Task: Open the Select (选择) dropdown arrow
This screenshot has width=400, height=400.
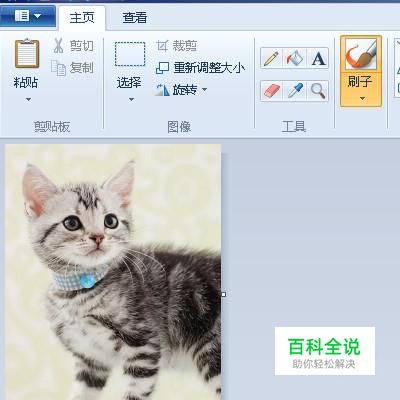Action: click(x=131, y=99)
